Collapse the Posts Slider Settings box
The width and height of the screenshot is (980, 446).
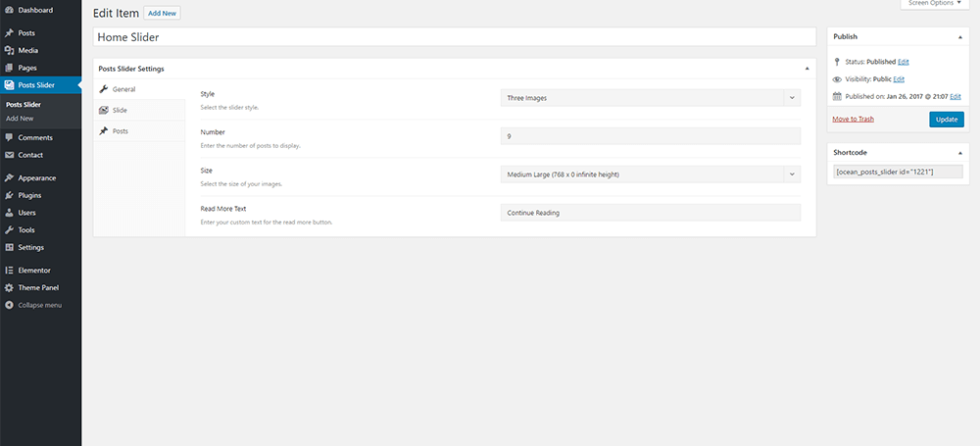pyautogui.click(x=806, y=69)
